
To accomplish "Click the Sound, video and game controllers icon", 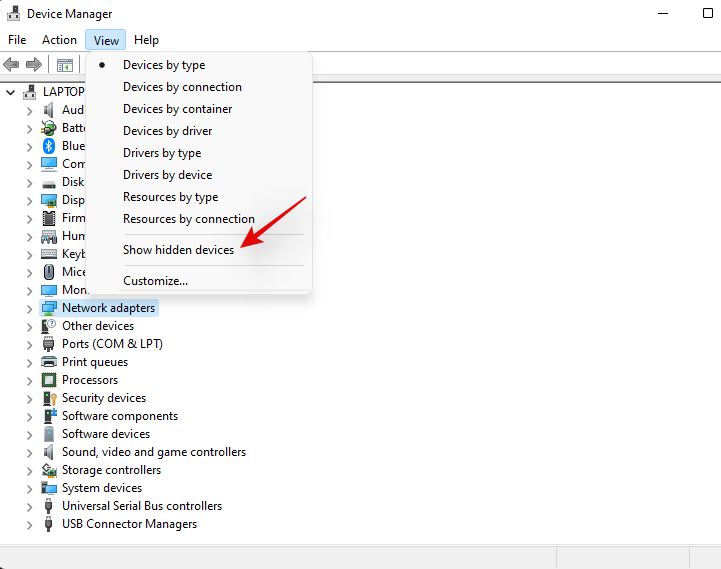I will click(x=49, y=452).
